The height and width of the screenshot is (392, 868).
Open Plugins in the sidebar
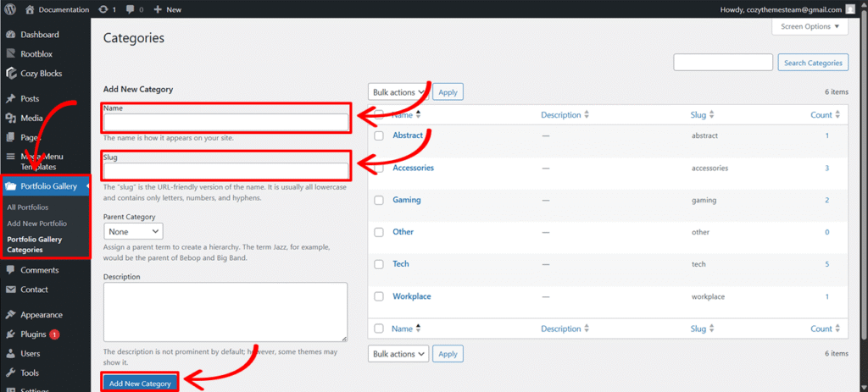33,334
